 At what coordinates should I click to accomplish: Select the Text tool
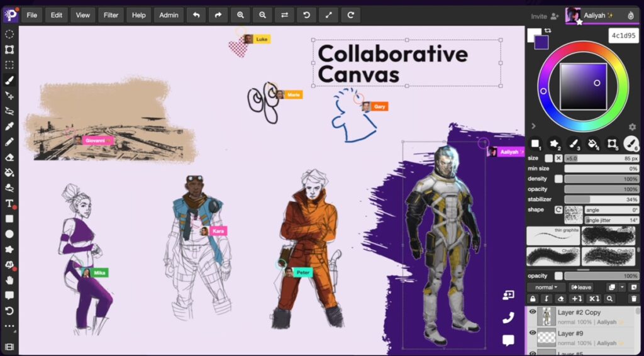[9, 204]
